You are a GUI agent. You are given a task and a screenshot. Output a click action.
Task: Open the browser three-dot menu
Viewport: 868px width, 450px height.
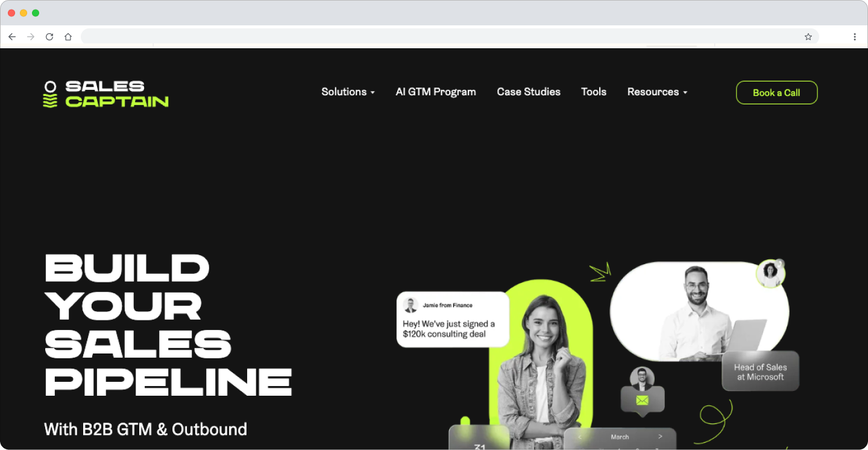pyautogui.click(x=855, y=37)
